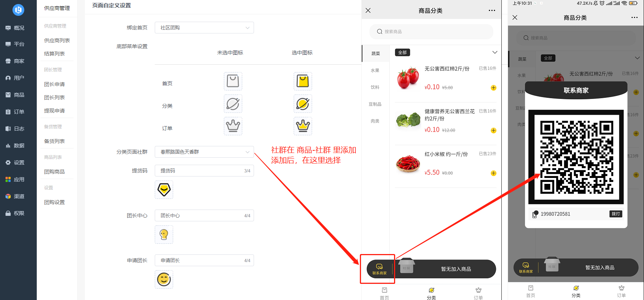Click the 全部 filter tag in middle preview
The height and width of the screenshot is (300, 644).
[x=402, y=53]
